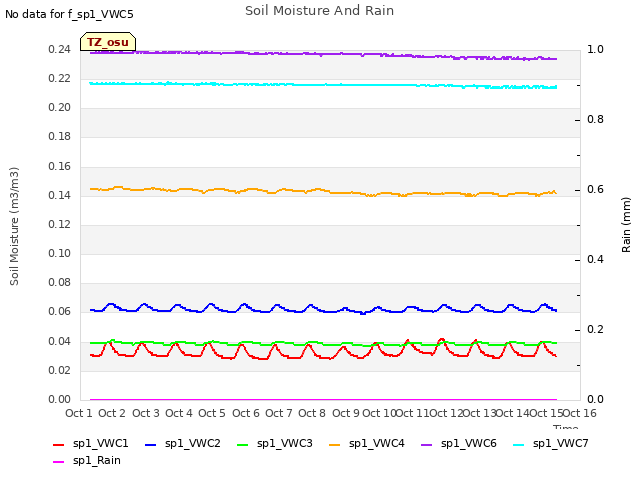
Task: Click the Soil Moisture (m3/m3) axis label
Action: point(14,226)
